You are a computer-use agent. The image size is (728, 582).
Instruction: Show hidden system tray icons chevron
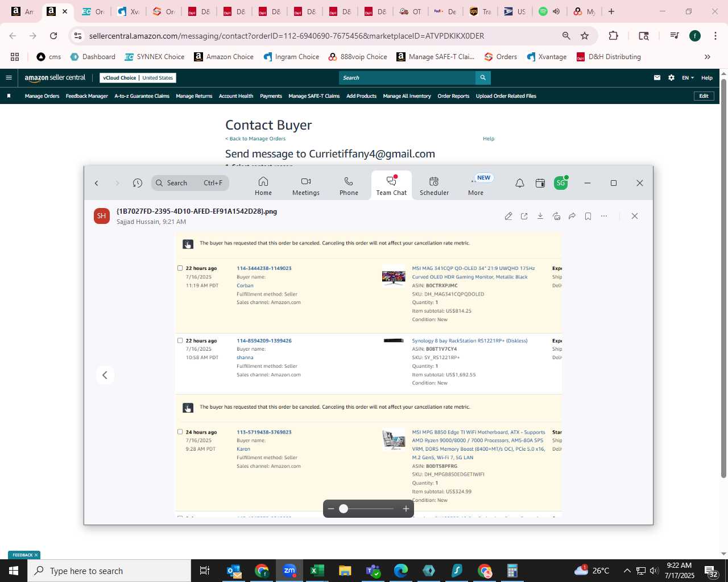pos(627,571)
